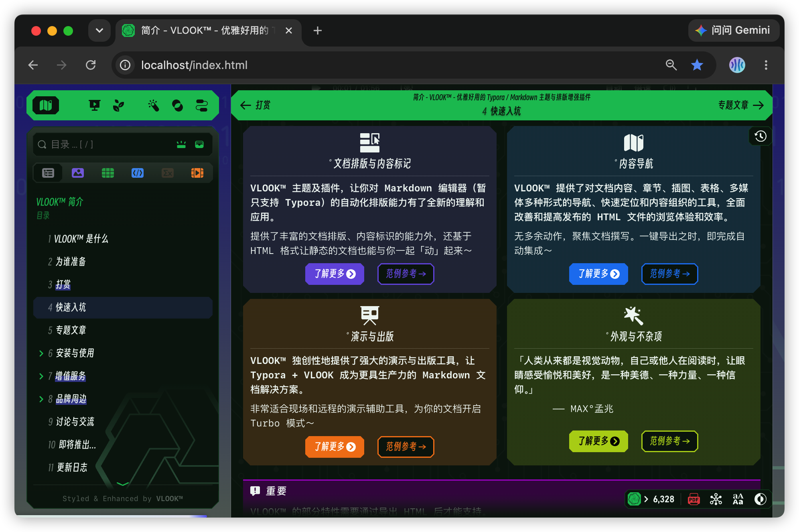Click the site info icon in address bar
Viewport: 799px width, 532px height.
(125, 65)
